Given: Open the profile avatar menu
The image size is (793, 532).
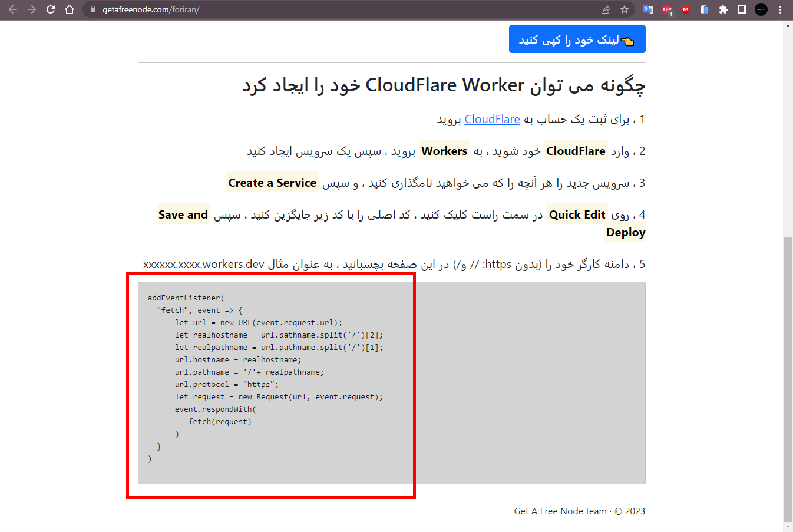Looking at the screenshot, I should [x=761, y=9].
